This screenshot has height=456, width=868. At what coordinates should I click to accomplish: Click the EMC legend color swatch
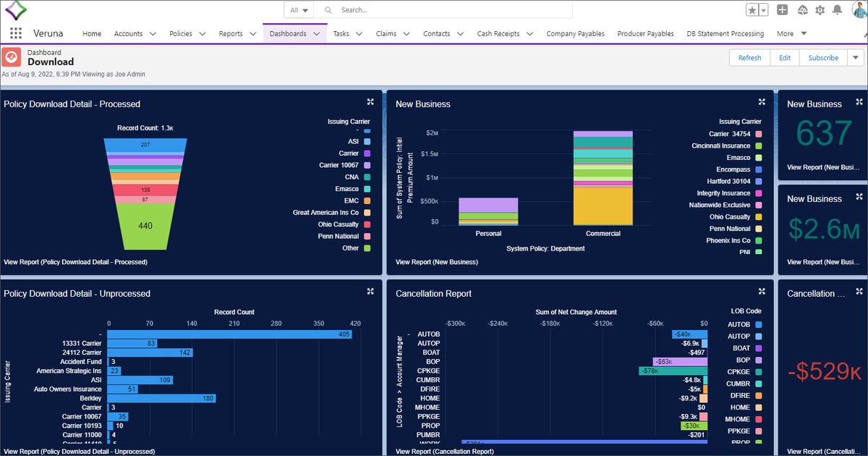click(367, 200)
